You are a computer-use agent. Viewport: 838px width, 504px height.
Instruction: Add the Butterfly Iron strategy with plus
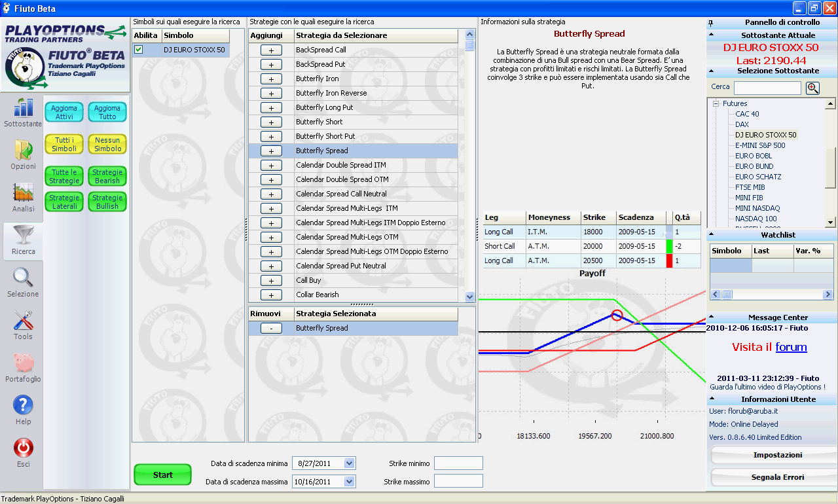[x=270, y=79]
